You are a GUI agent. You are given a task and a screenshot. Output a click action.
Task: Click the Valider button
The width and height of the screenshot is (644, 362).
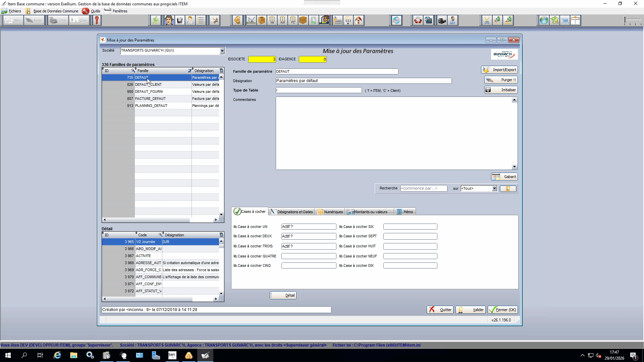pyautogui.click(x=471, y=310)
